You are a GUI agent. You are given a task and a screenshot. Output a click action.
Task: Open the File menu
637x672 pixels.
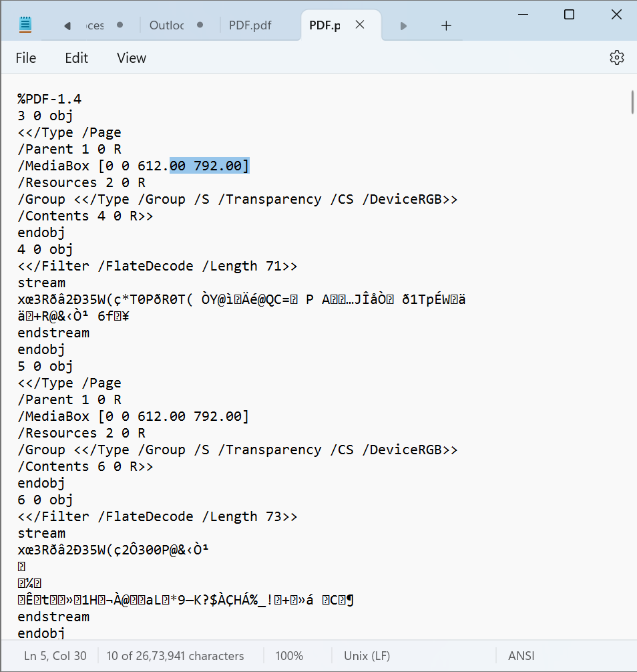(26, 58)
